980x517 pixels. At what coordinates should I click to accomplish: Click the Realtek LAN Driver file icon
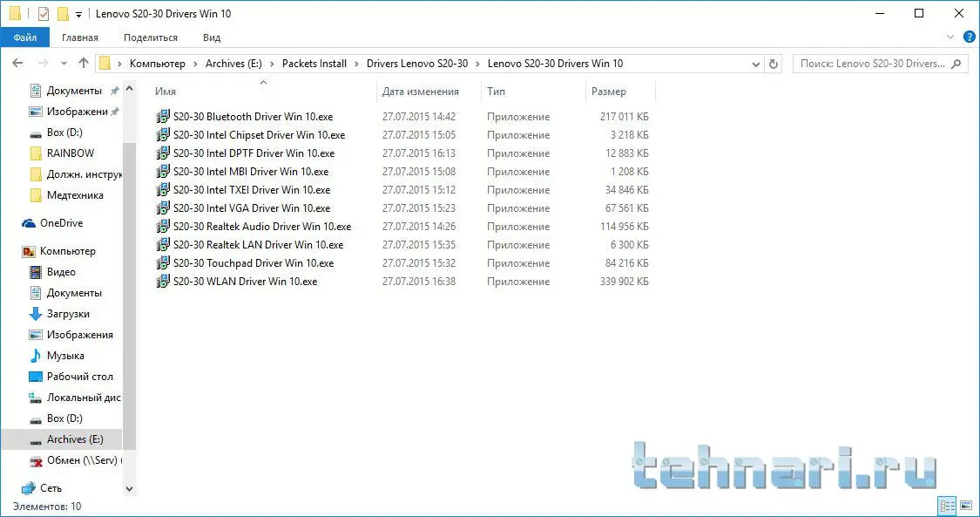163,244
